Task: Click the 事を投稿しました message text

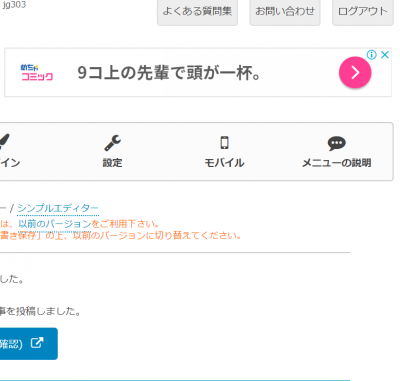Action: click(x=40, y=311)
